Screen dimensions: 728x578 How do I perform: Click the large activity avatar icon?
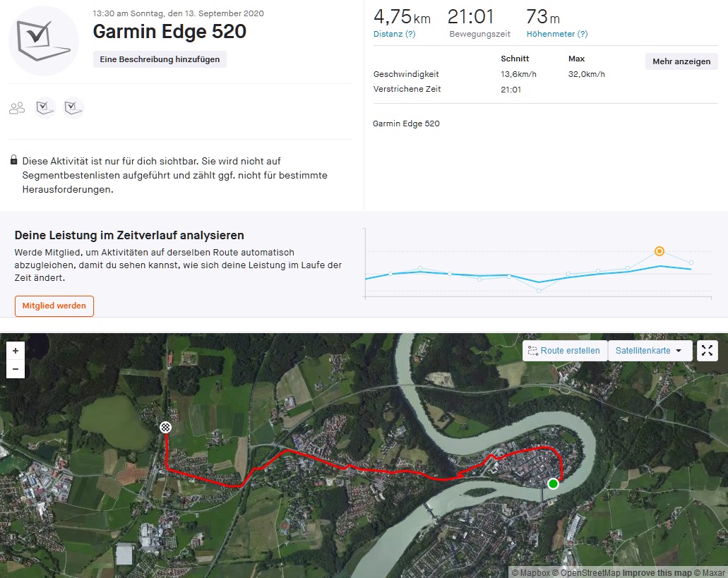pos(44,41)
